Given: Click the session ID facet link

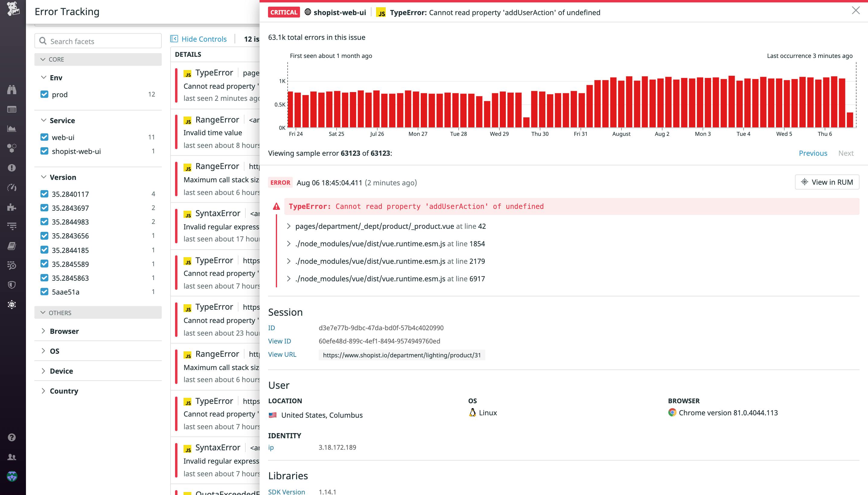Looking at the screenshot, I should (271, 328).
